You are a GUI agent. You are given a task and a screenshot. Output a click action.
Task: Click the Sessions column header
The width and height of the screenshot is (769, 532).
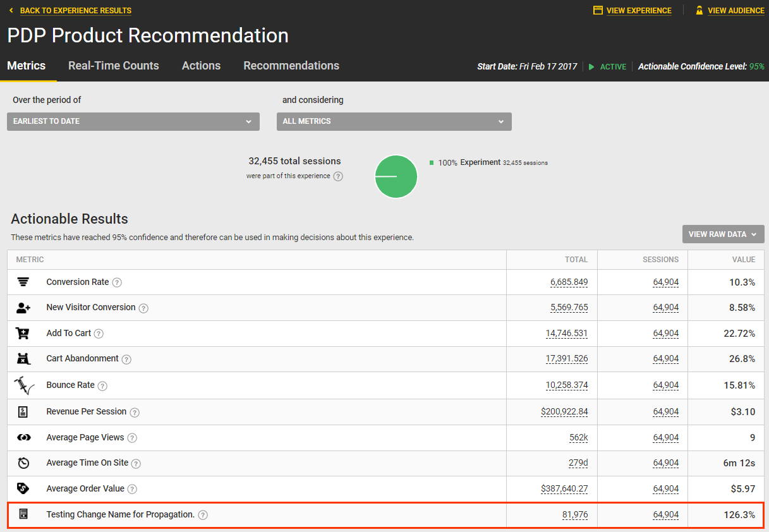[661, 260]
